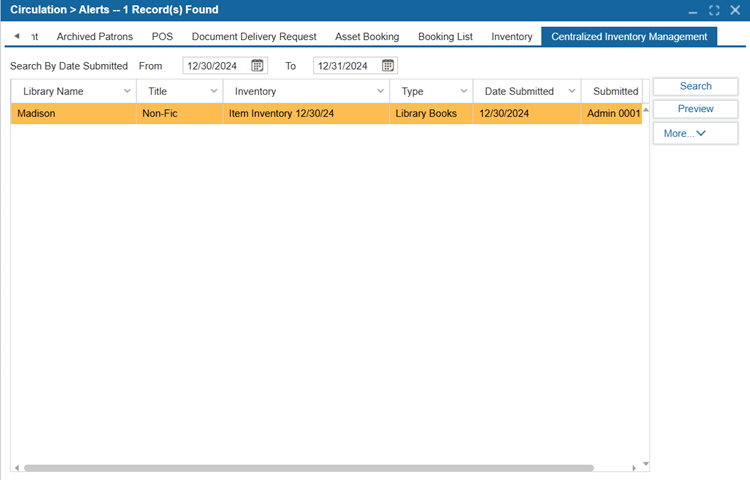Open the Library Name column filter dropdown

[x=127, y=91]
